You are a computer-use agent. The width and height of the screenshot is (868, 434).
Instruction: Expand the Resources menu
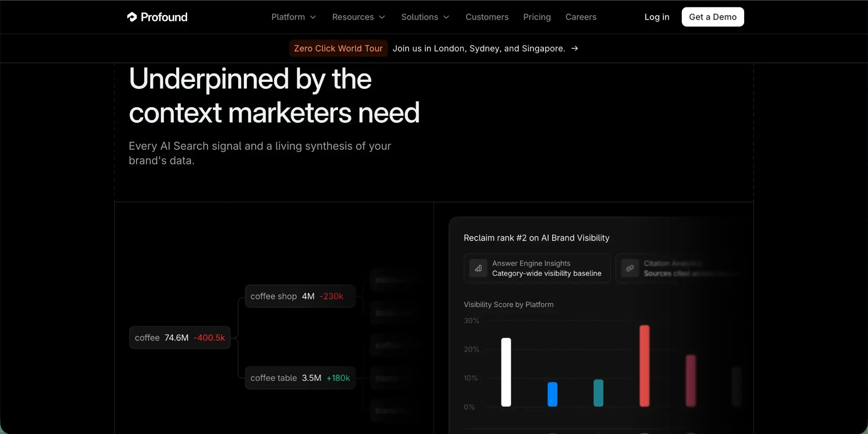tap(359, 17)
